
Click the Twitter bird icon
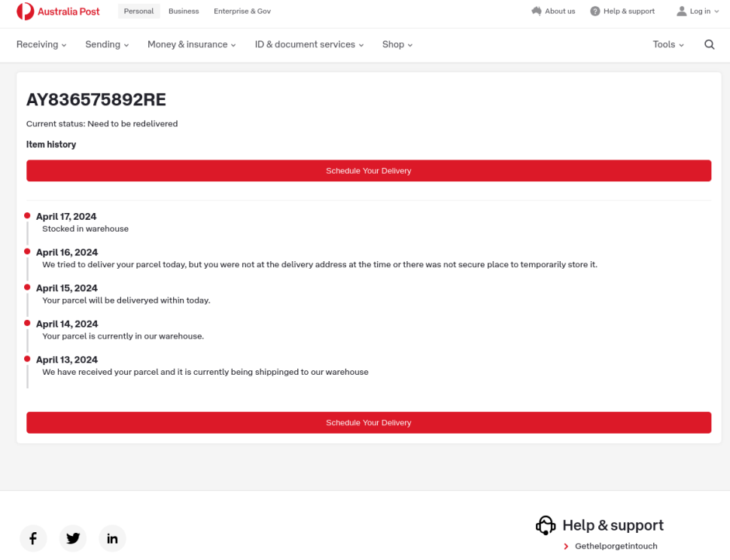click(x=72, y=538)
